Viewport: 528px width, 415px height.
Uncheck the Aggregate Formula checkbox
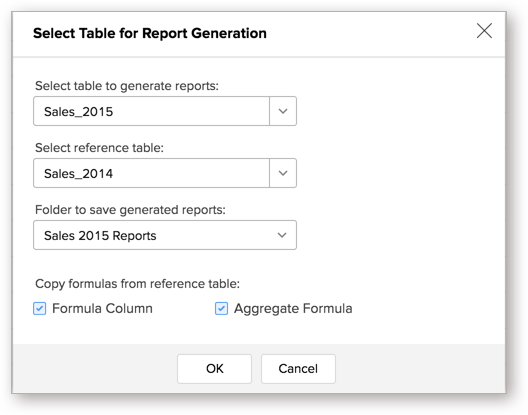tap(221, 309)
